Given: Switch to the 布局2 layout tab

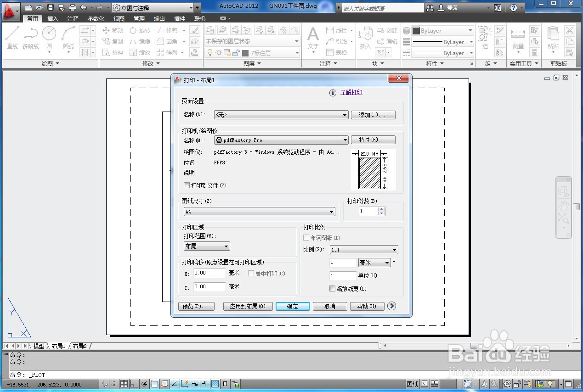Looking at the screenshot, I should (x=79, y=346).
